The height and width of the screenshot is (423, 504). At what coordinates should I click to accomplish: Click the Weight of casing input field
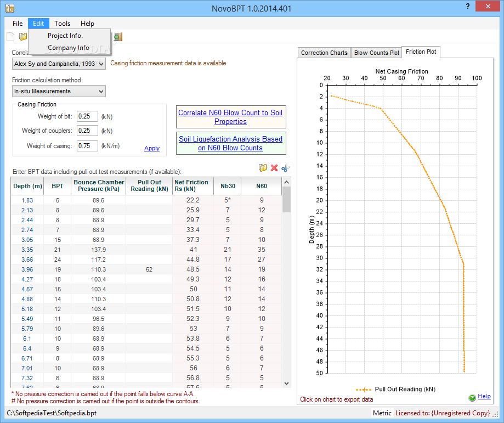pyautogui.click(x=87, y=146)
